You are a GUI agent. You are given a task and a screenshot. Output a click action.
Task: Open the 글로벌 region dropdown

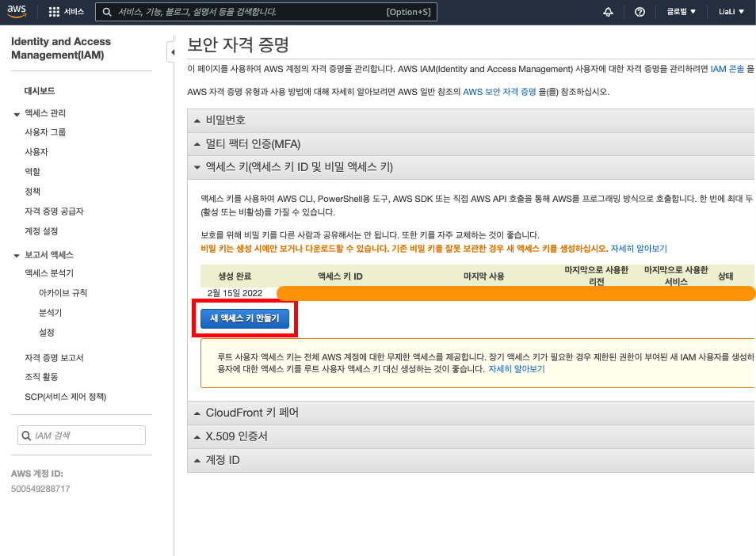(x=681, y=12)
